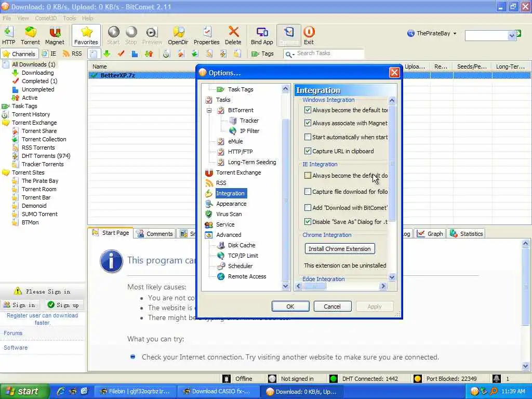Click the Sign up button
This screenshot has width=532, height=399.
[64, 305]
